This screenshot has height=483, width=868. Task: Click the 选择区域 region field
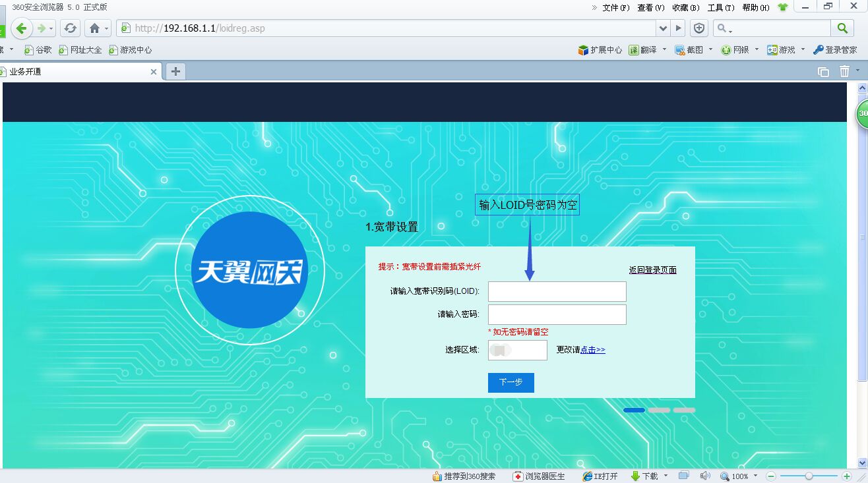tap(518, 350)
